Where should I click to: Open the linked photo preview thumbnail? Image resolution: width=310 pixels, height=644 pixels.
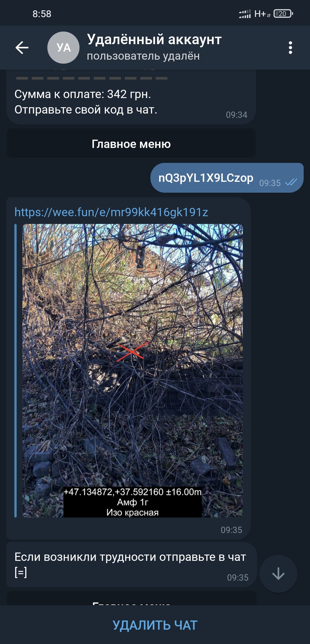click(133, 371)
